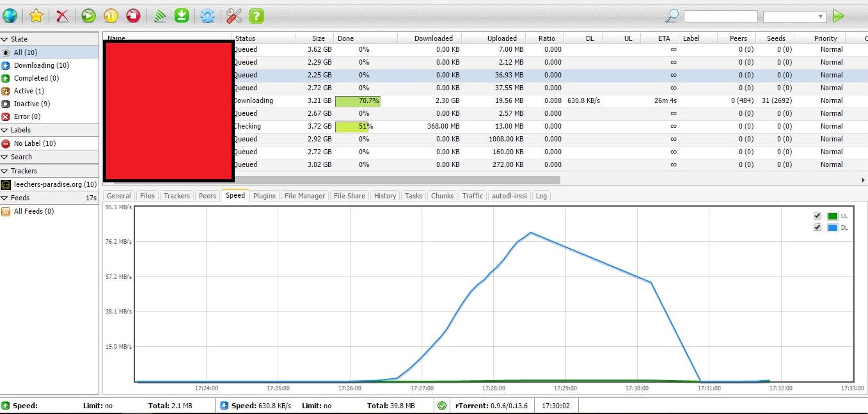
Task: Open the search engine dropdown
Action: pos(795,16)
